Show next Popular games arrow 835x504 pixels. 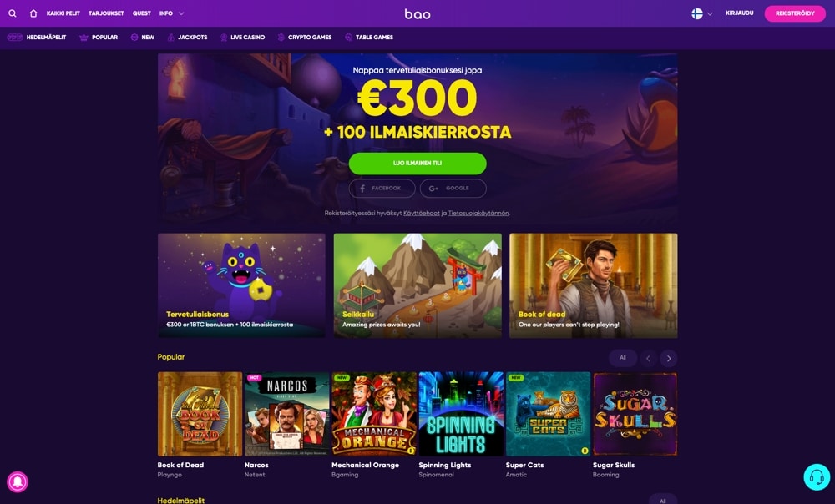[x=669, y=359]
